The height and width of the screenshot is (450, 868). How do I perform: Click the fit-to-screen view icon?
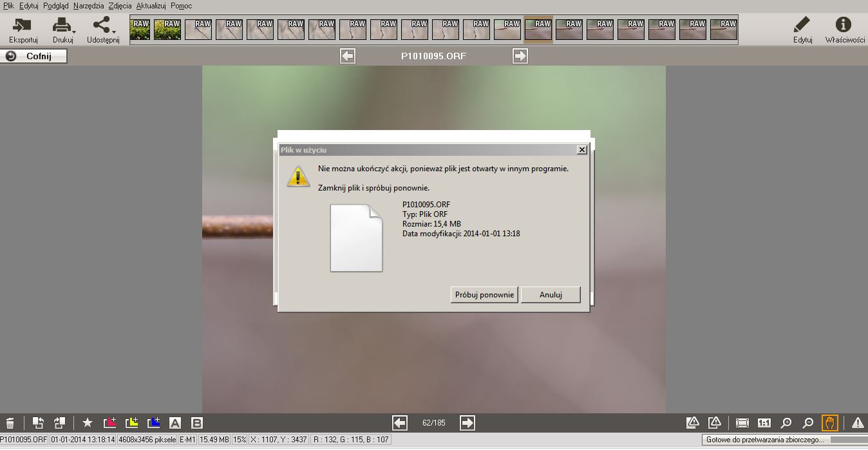point(742,423)
